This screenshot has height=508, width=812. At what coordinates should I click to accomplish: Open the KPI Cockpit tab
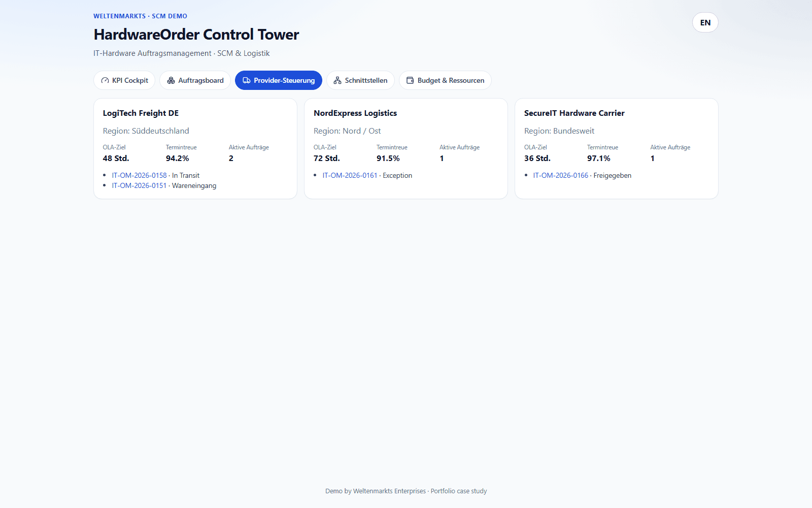click(124, 80)
